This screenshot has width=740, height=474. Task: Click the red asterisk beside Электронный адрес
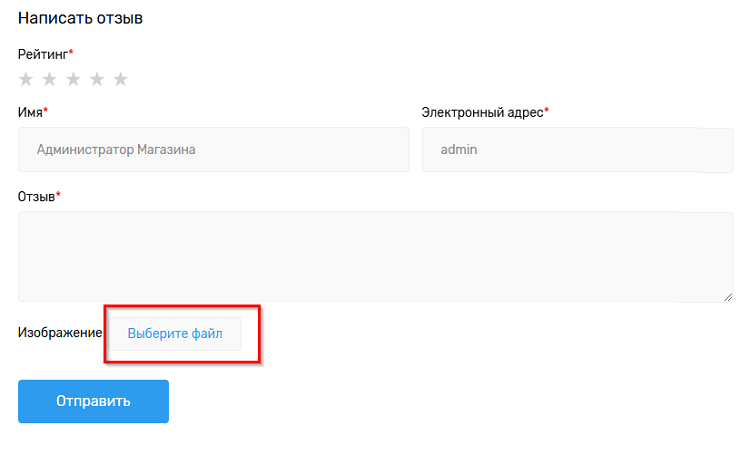tap(546, 111)
